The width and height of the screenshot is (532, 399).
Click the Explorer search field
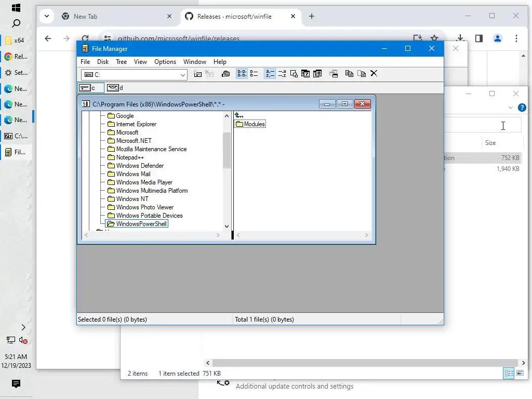tap(483, 125)
